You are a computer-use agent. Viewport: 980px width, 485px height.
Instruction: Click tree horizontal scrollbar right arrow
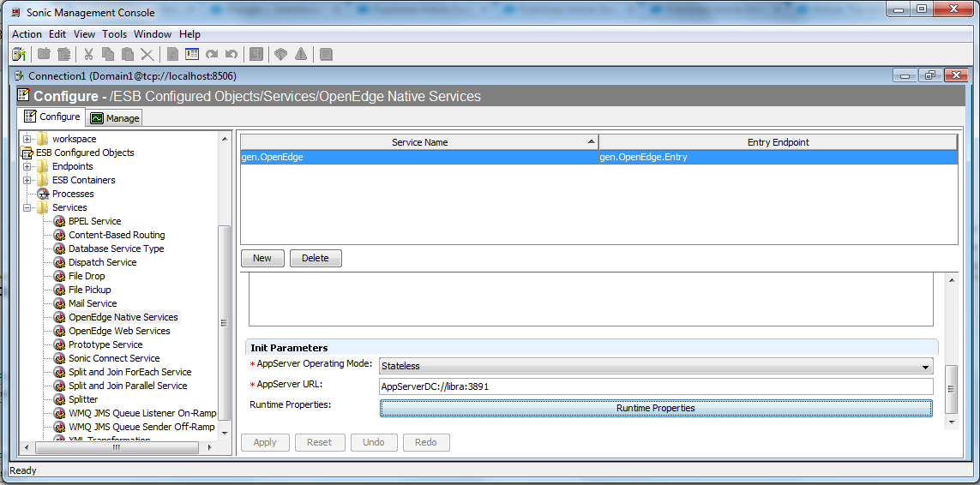coord(211,447)
